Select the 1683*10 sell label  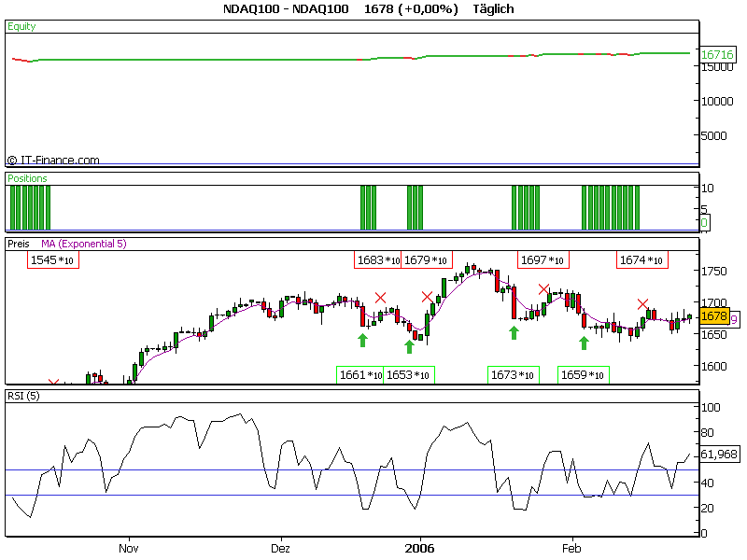tap(378, 260)
